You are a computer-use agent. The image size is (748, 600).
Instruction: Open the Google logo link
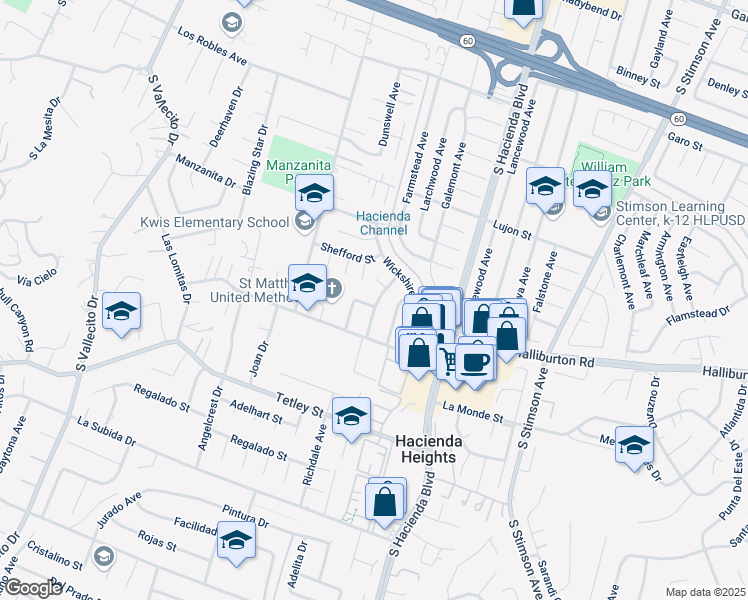click(x=33, y=588)
